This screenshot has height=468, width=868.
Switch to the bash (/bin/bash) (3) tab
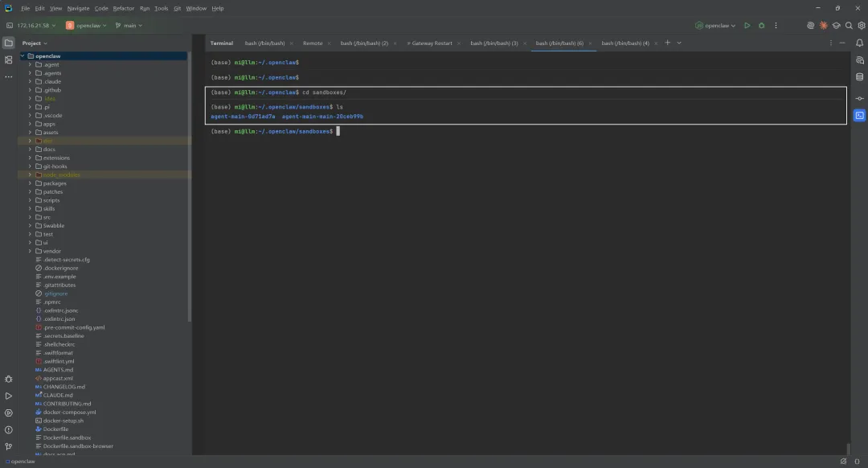[493, 43]
